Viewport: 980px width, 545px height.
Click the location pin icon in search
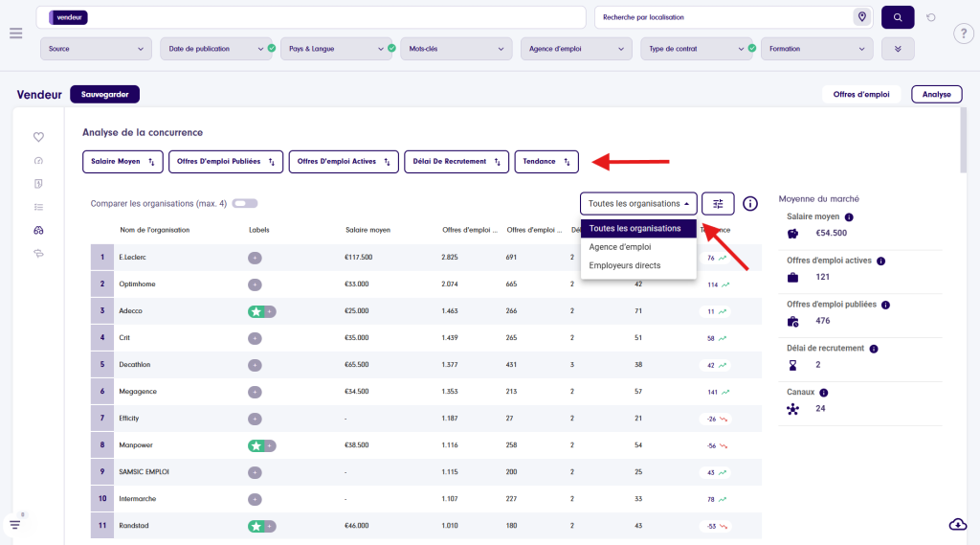point(861,17)
